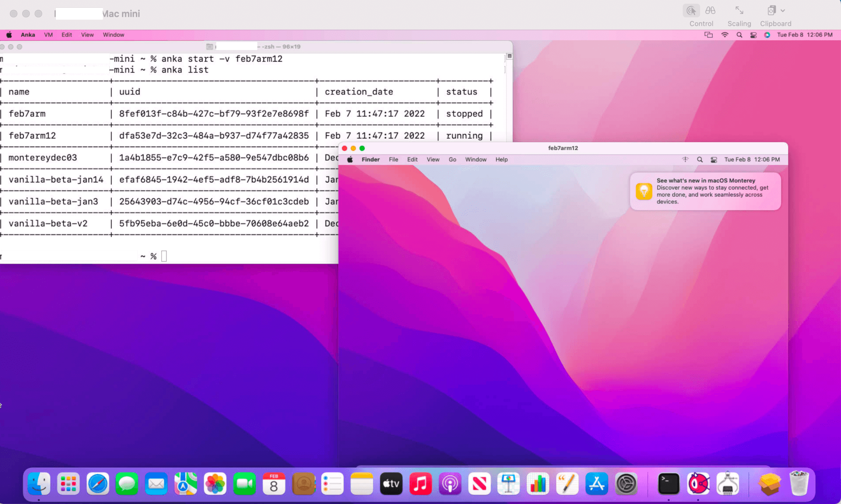
Task: Launch Keynote from the Dock
Action: [x=509, y=483]
